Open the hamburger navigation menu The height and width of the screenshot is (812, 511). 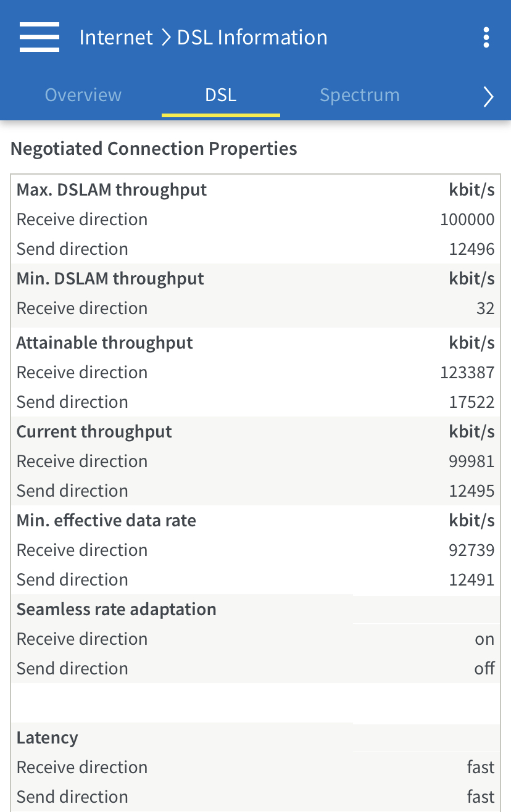39,37
